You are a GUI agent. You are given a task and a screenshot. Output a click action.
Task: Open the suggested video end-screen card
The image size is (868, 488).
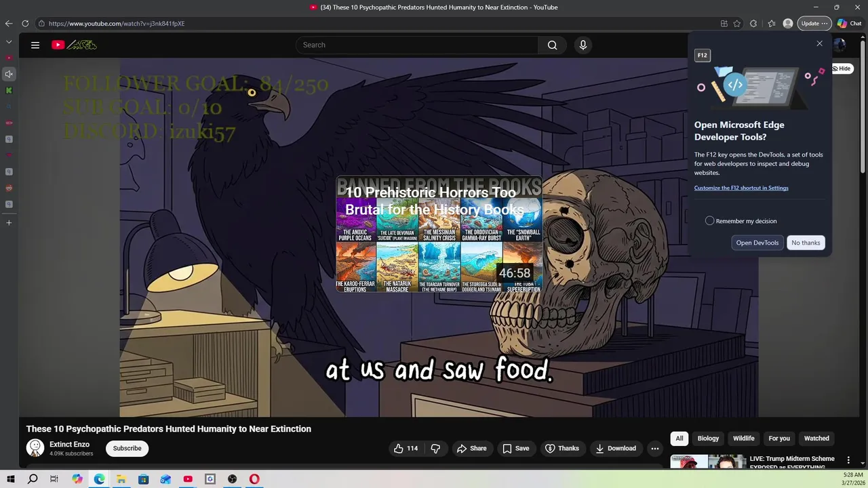[x=439, y=235]
